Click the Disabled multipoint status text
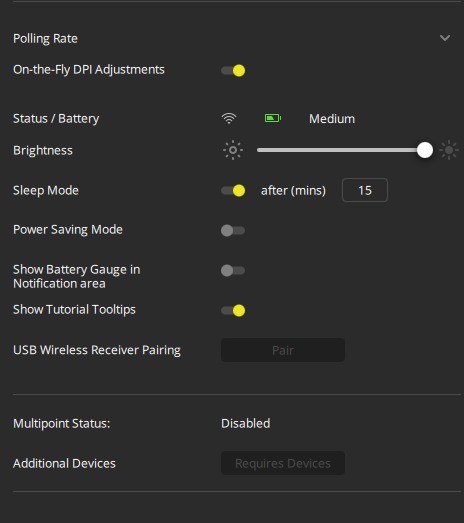The image size is (464, 523). tap(246, 424)
